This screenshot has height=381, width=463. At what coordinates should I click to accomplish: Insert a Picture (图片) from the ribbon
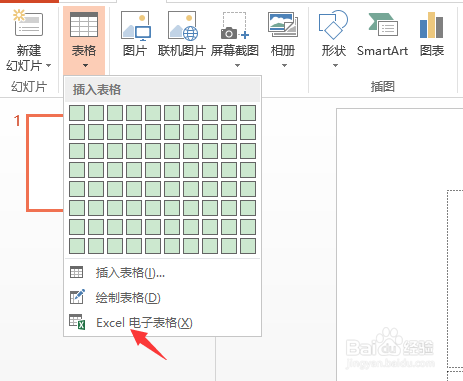[135, 34]
